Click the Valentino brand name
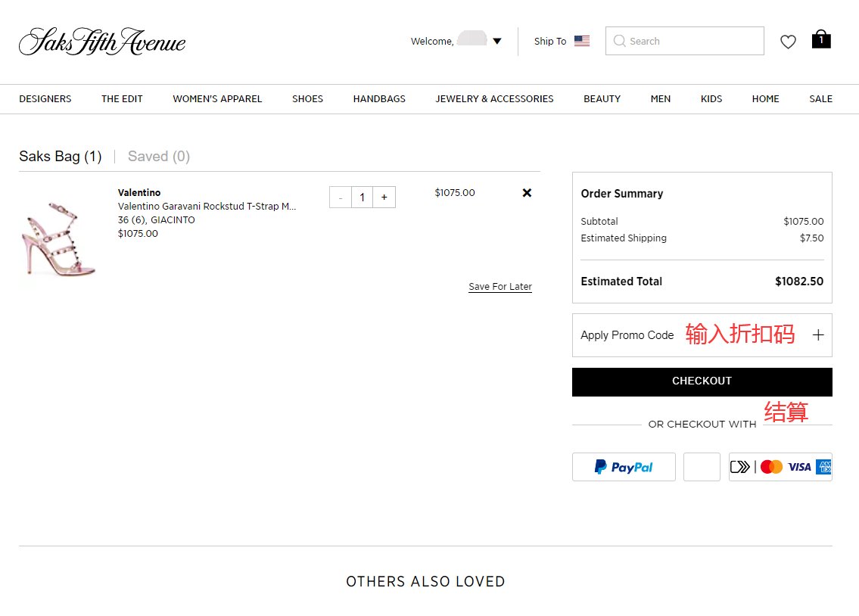Image resolution: width=859 pixels, height=616 pixels. click(x=139, y=193)
